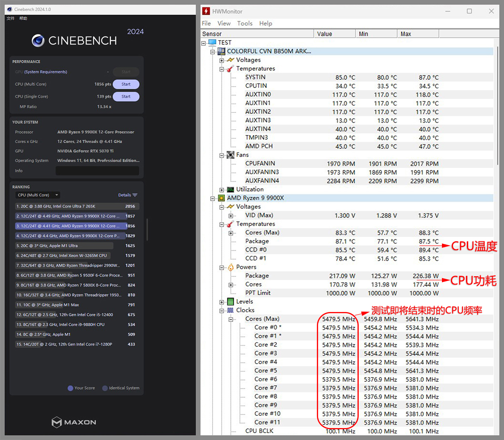Click the Voltages lightning icon under motherboard
504x440 pixels.
coord(230,60)
